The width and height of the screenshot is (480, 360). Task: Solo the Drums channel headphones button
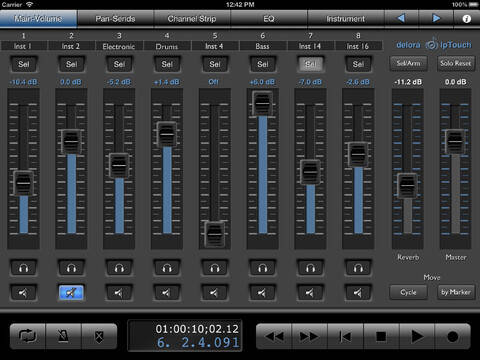(167, 268)
